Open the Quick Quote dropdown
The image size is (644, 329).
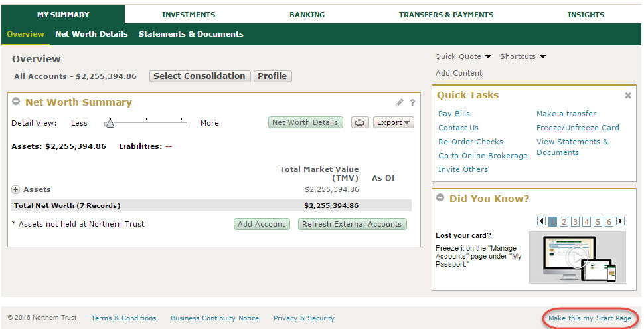pyautogui.click(x=463, y=56)
